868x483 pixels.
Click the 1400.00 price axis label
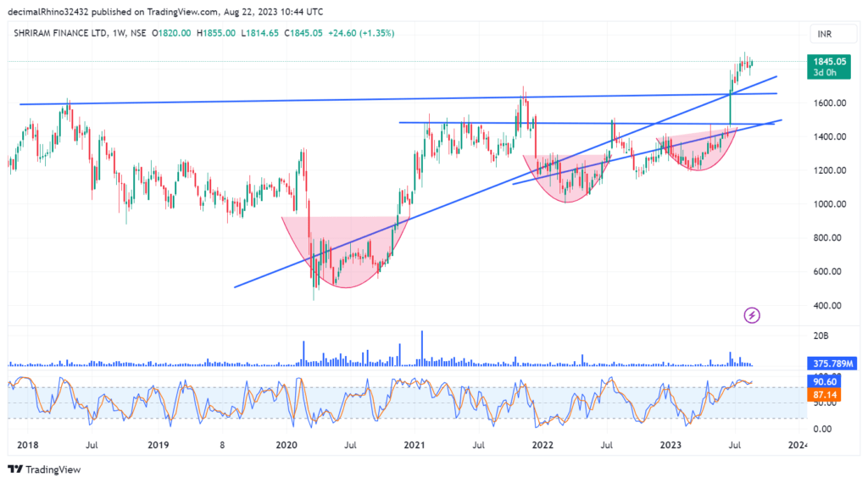[829, 136]
